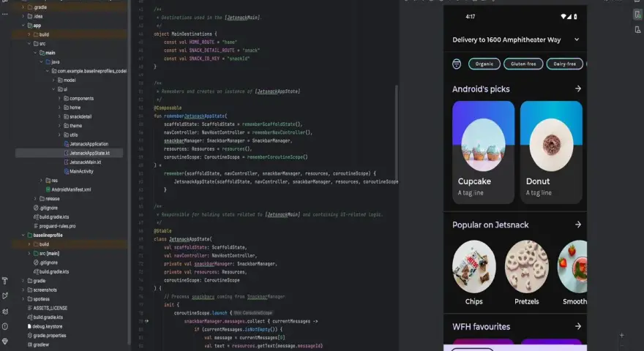The width and height of the screenshot is (644, 351).
Task: Tap the Delivery to 1600 Amphitheater Way header
Action: 506,39
